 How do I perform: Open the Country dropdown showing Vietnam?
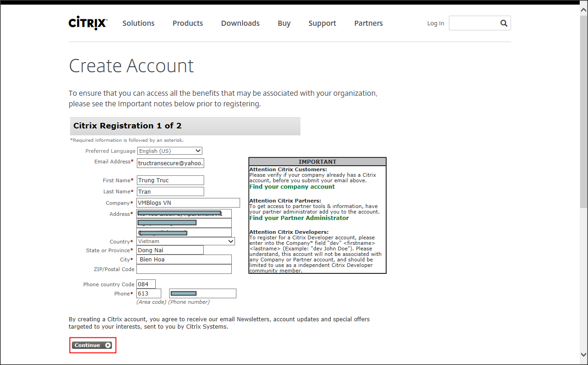click(186, 241)
